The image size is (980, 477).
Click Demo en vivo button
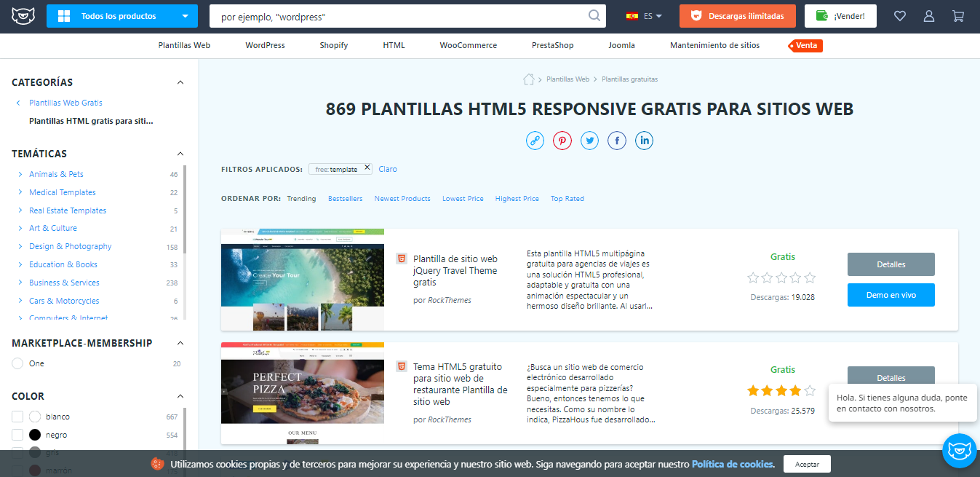pyautogui.click(x=891, y=295)
